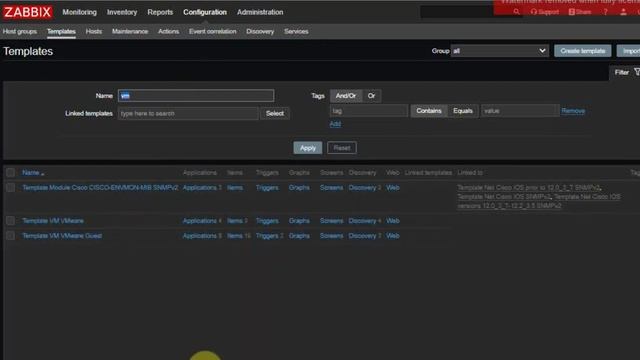Open the Template VM VMware Guest template
640x360 pixels.
tap(62, 236)
